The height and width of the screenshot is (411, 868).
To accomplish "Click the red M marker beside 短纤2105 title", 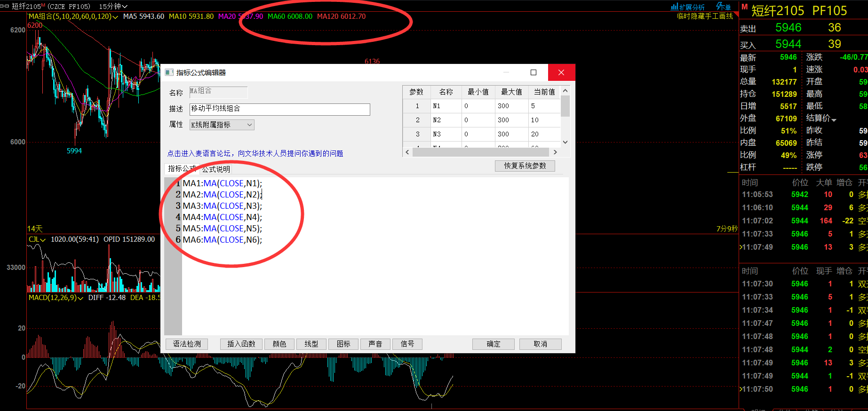I will pyautogui.click(x=745, y=7).
